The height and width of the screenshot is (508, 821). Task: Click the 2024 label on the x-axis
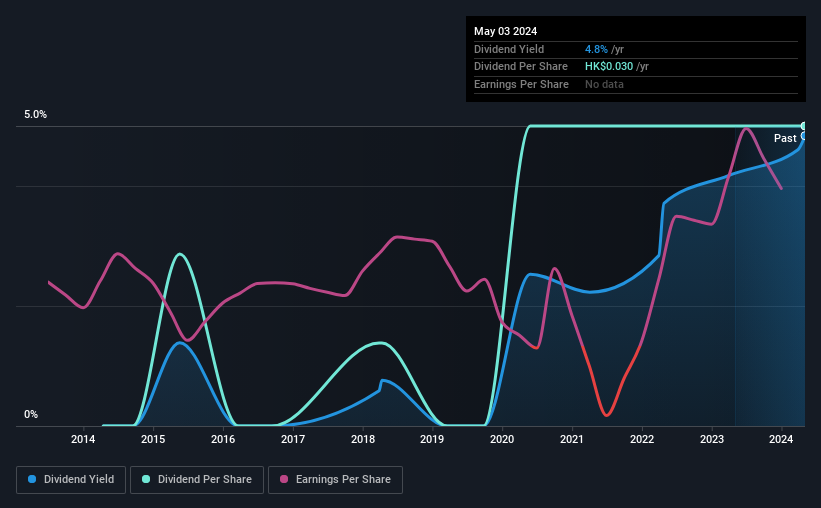pyautogui.click(x=781, y=439)
